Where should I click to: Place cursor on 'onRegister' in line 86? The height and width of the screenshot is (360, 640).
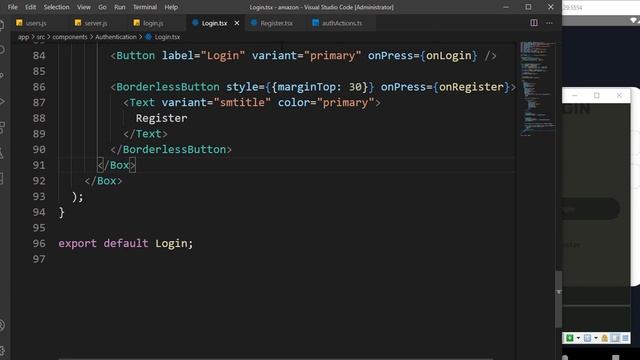[x=471, y=87]
